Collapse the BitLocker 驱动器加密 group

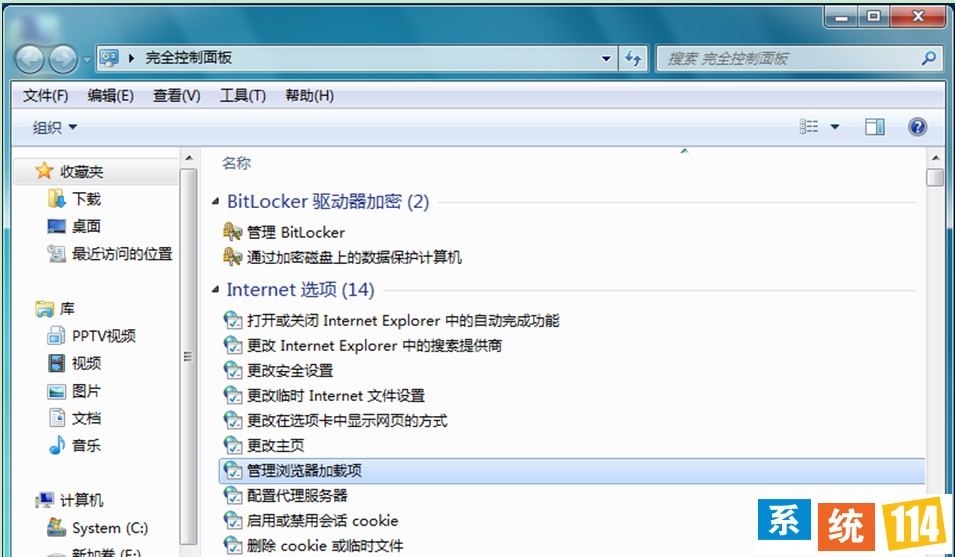216,202
